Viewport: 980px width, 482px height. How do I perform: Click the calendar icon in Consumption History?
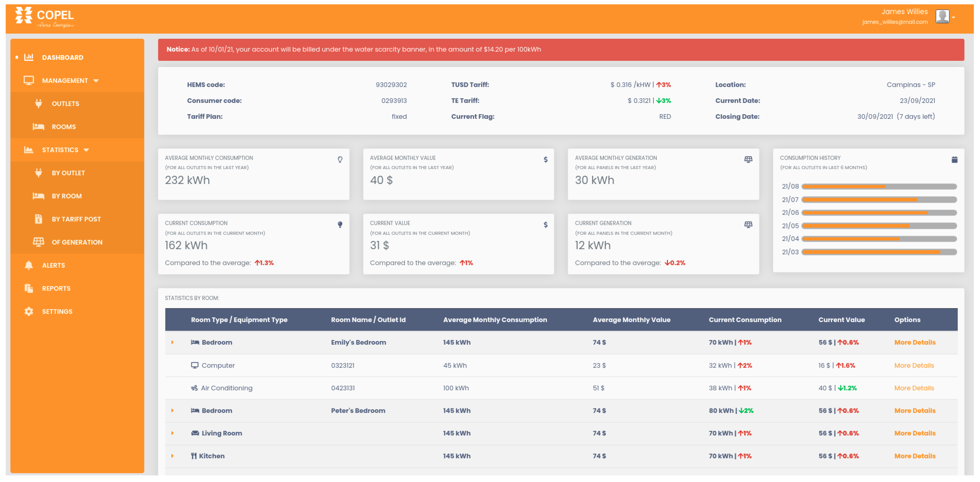tap(954, 160)
